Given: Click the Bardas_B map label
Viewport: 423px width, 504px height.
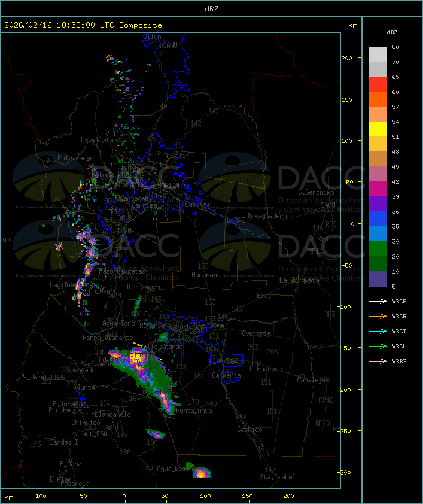Looking at the screenshot, I should tap(64, 442).
